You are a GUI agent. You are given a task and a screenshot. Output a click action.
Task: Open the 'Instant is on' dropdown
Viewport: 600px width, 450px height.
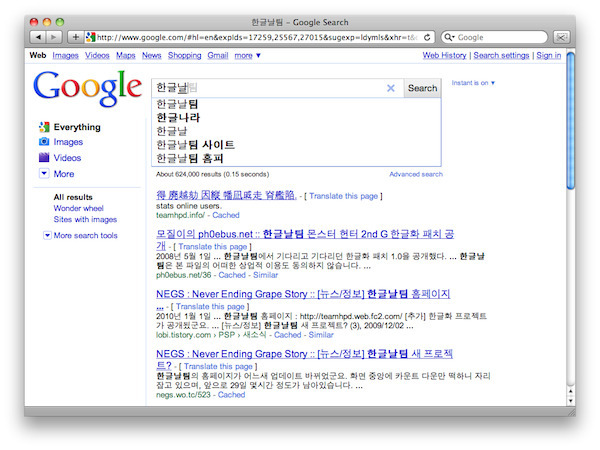coord(473,83)
